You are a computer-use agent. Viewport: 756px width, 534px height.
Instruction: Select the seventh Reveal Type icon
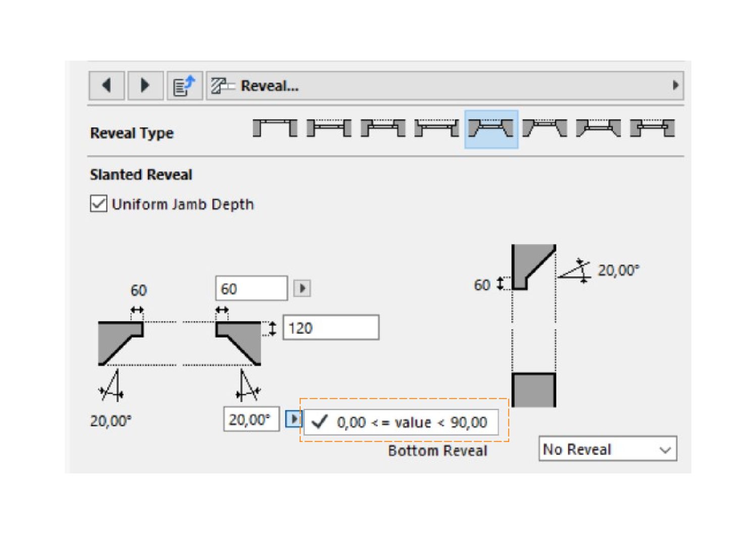pyautogui.click(x=598, y=128)
